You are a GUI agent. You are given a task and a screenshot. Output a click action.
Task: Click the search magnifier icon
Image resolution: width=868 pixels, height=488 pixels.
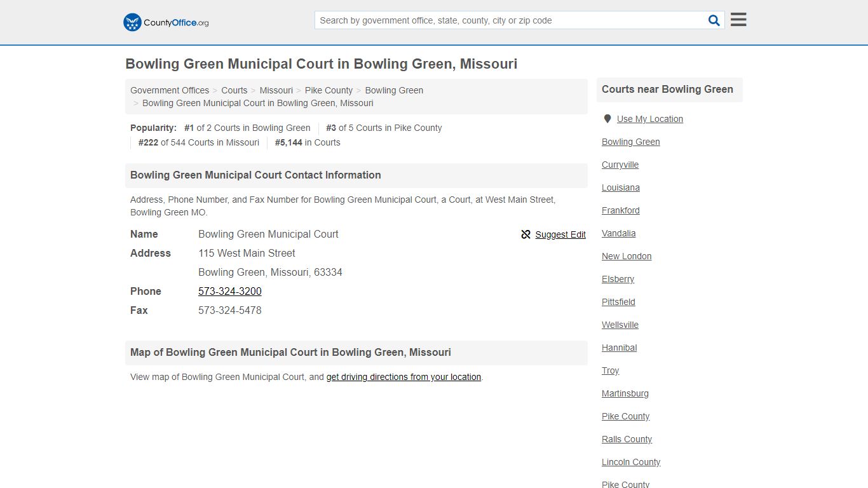(x=714, y=20)
